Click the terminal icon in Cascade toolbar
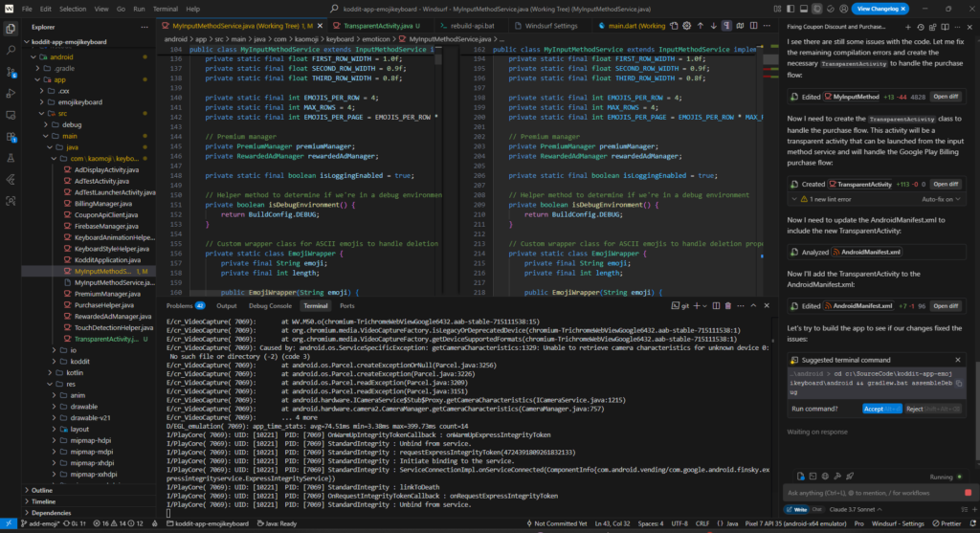The width and height of the screenshot is (980, 533). tap(813, 477)
